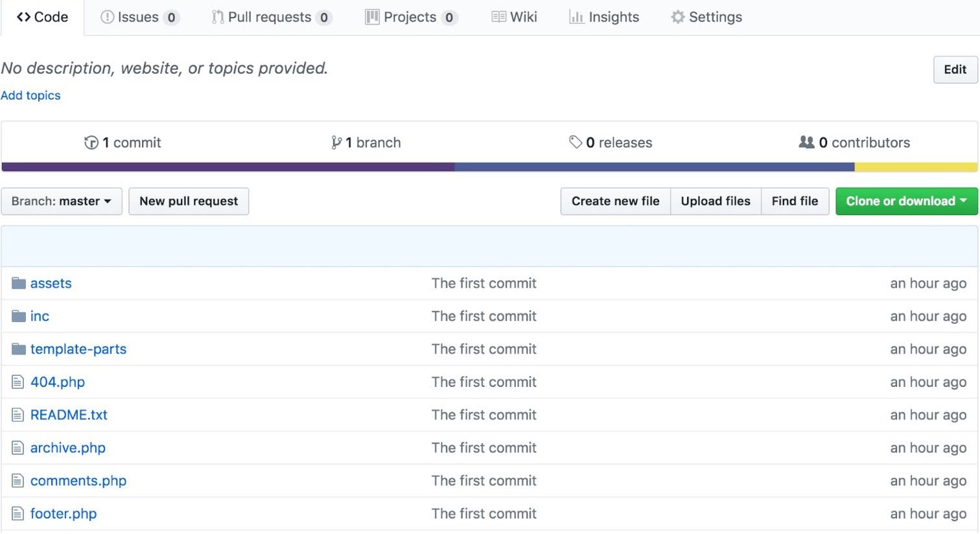Click the assets folder icon
980x534 pixels.
pos(18,283)
